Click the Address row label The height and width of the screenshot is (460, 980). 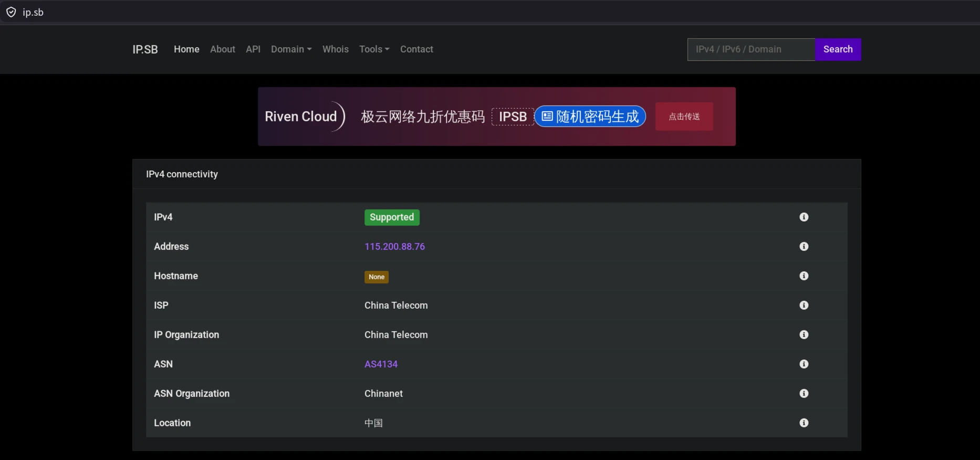point(171,246)
